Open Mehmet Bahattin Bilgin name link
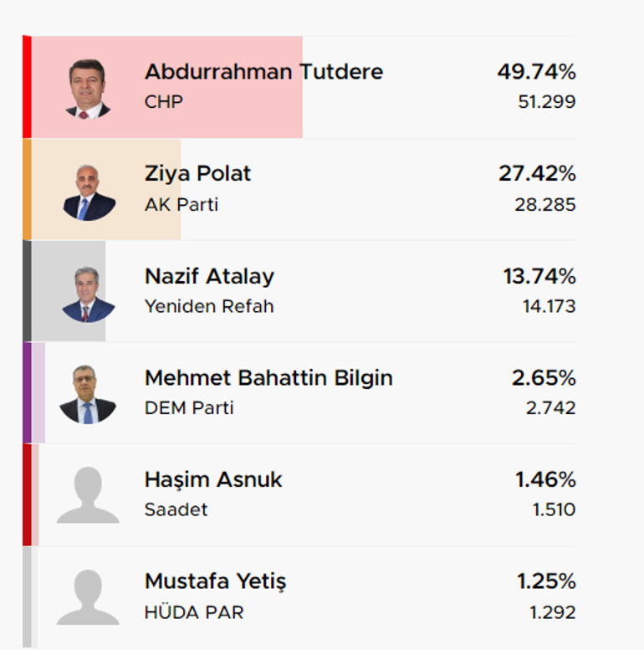 (268, 378)
